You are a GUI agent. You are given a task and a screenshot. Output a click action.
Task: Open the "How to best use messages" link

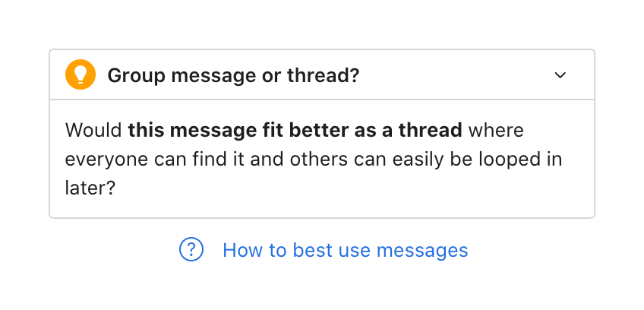click(x=345, y=250)
